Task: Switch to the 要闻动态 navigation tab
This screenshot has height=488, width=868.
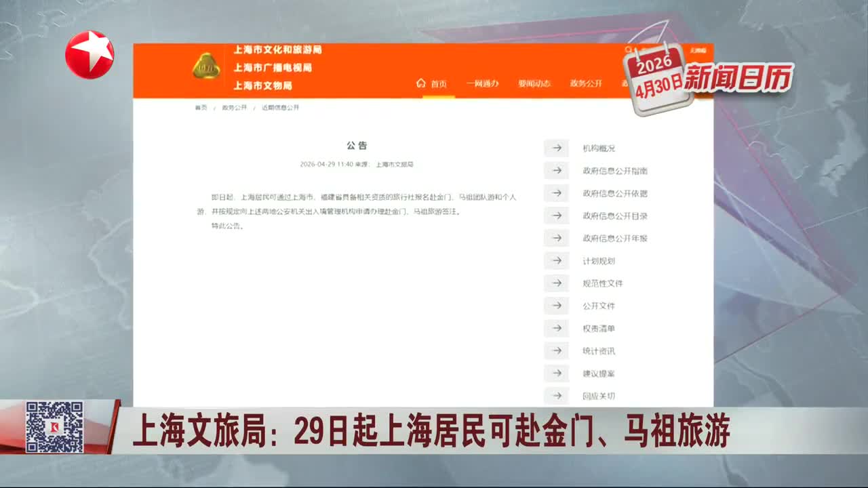Action: click(x=534, y=83)
